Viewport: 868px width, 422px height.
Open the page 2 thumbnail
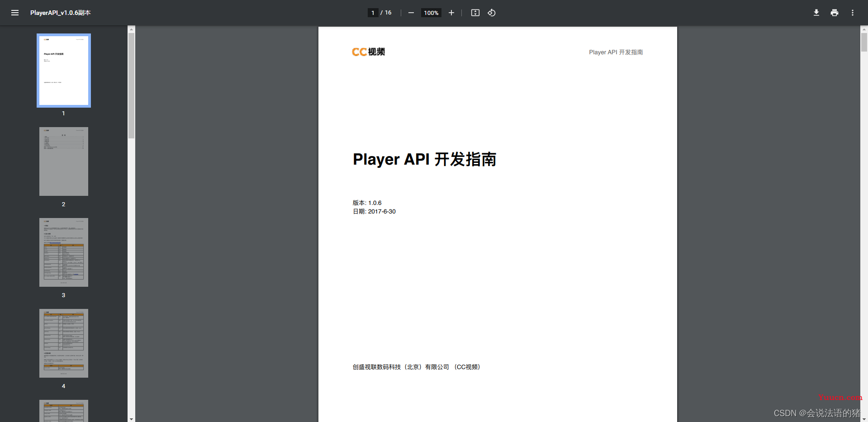[x=64, y=161]
